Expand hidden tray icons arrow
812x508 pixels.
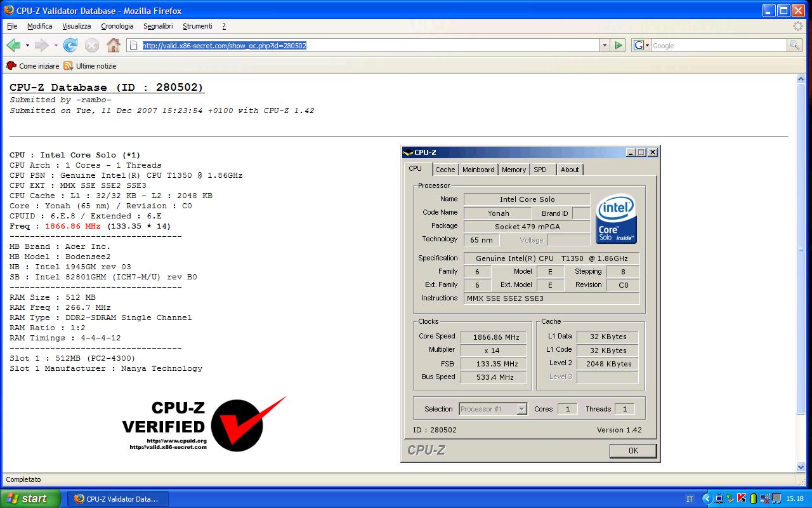[x=708, y=498]
